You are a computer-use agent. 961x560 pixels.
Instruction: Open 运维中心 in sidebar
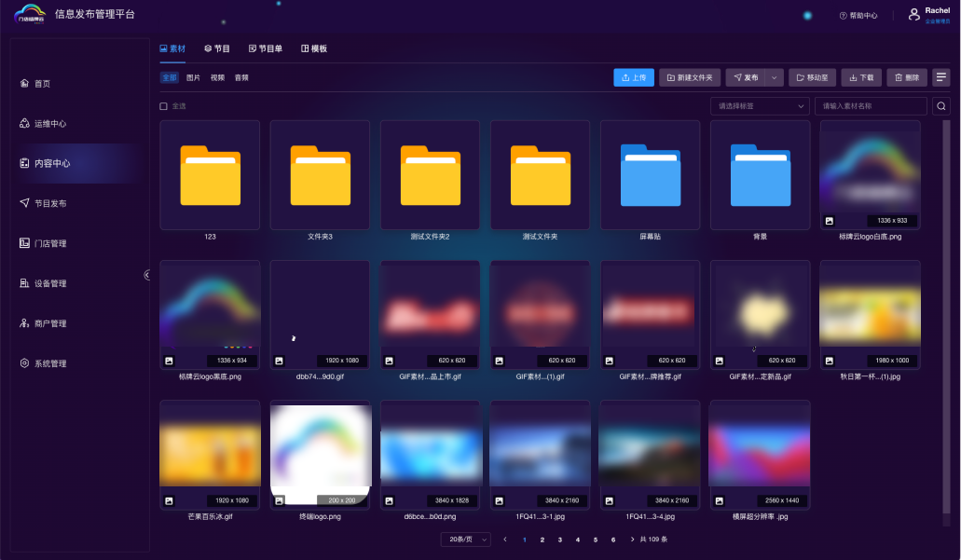tap(43, 123)
